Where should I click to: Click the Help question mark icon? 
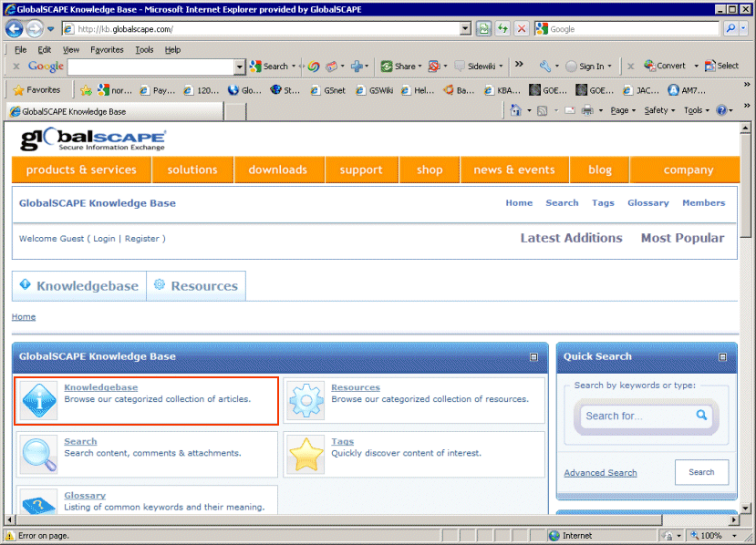[721, 110]
